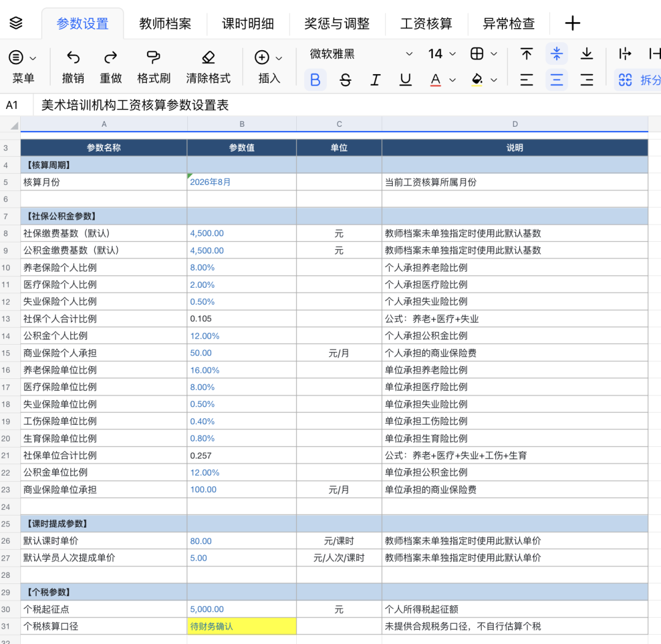The image size is (661, 644).
Task: Expand the menu dropdown chevron
Action: click(33, 58)
